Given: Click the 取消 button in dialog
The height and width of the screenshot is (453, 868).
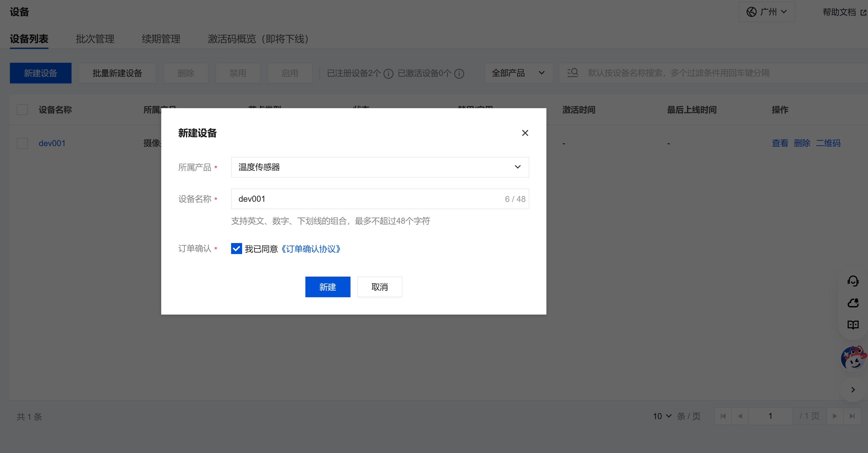Looking at the screenshot, I should (x=379, y=287).
